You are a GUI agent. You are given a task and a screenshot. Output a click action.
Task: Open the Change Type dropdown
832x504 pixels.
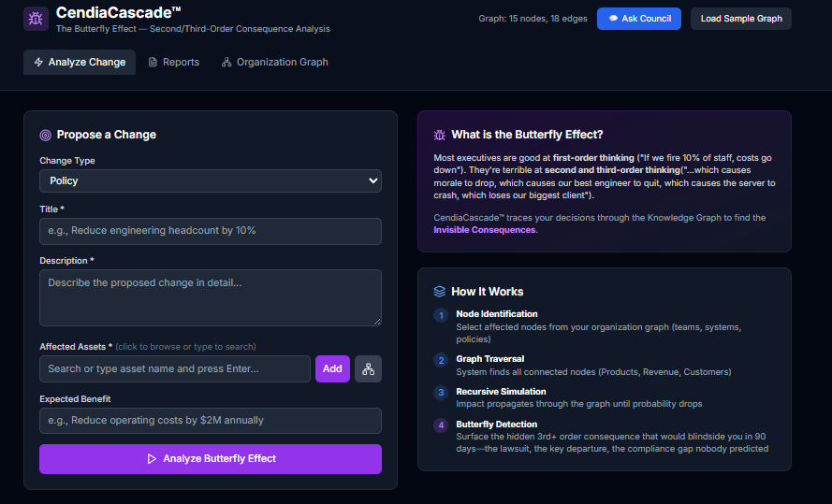pos(211,180)
